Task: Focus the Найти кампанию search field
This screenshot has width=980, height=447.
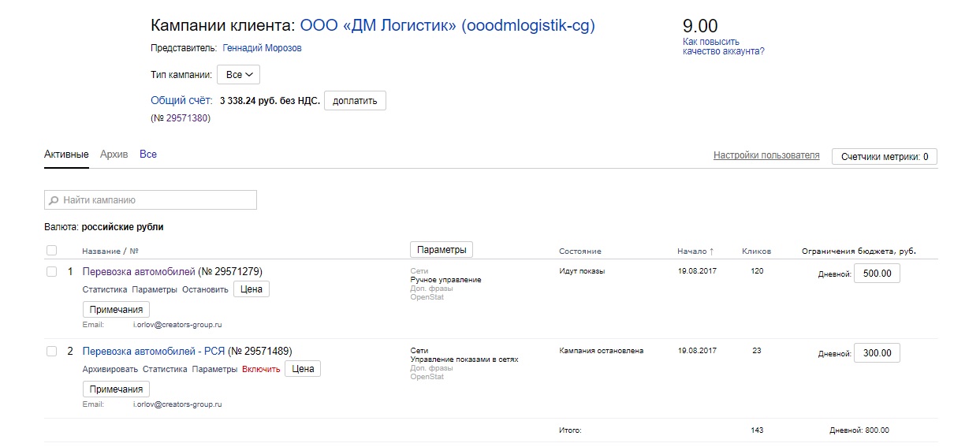Action: 151,200
